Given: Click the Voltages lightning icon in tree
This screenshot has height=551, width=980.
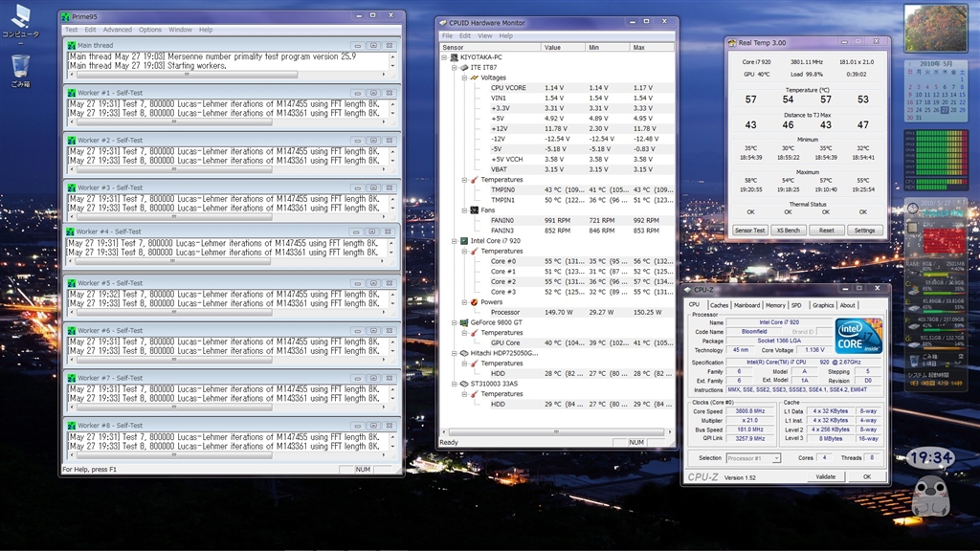Looking at the screenshot, I should (474, 77).
